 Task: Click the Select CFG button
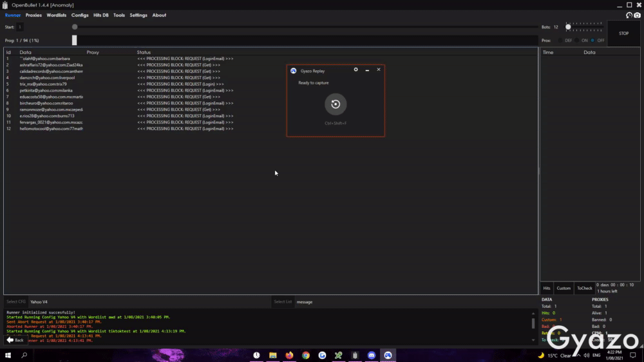pyautogui.click(x=15, y=301)
